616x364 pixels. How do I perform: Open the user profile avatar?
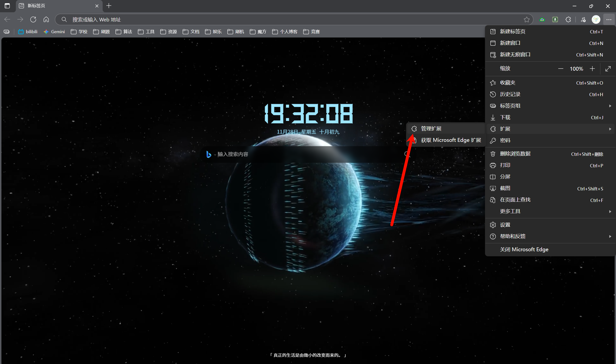(596, 20)
